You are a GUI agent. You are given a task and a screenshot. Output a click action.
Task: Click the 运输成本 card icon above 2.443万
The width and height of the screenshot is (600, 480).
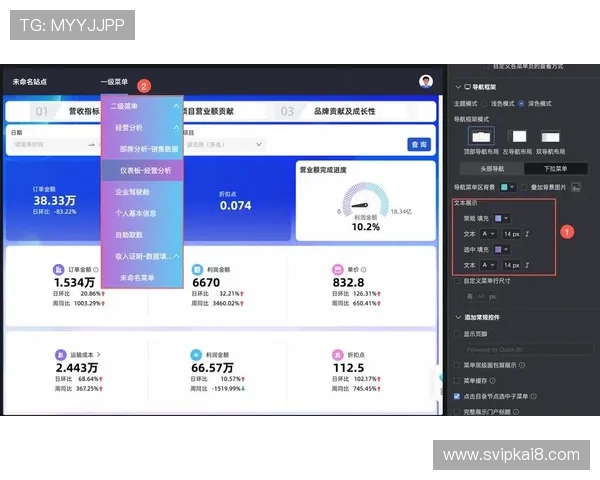pos(60,355)
